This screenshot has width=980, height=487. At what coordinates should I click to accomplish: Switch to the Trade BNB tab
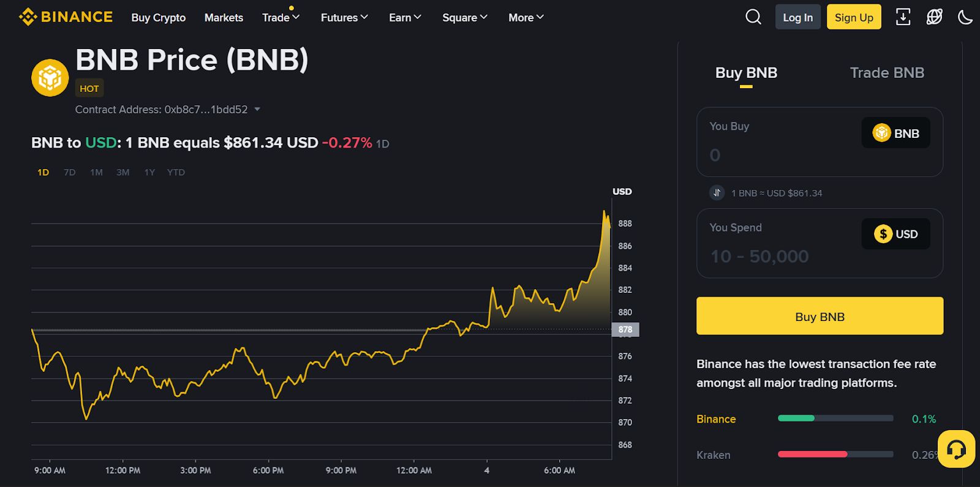887,73
